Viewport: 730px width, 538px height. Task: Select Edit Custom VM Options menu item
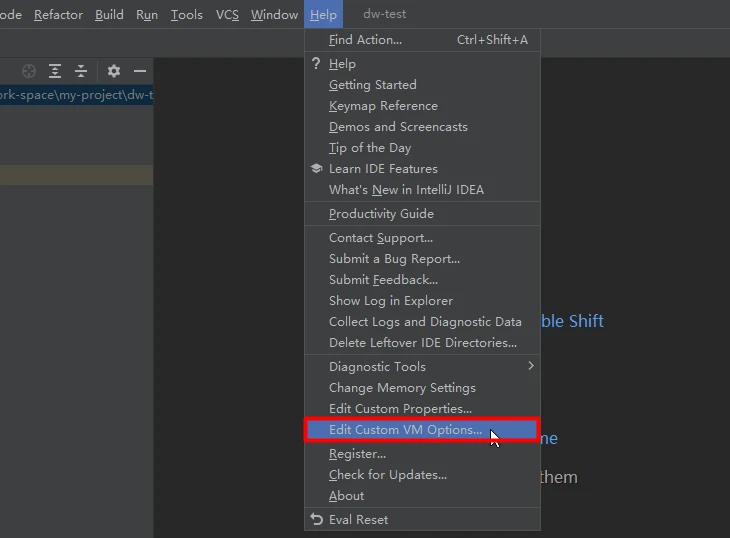[x=405, y=430]
